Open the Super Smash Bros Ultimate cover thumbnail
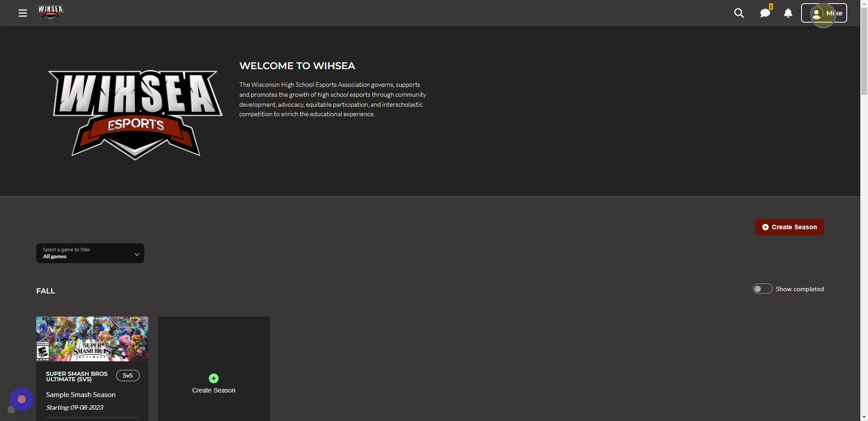This screenshot has height=421, width=868. pos(92,339)
